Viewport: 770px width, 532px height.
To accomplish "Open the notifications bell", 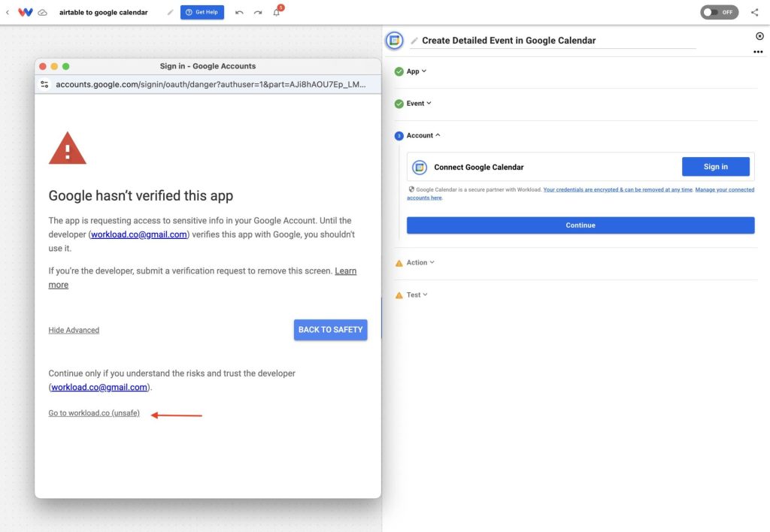I will point(277,12).
